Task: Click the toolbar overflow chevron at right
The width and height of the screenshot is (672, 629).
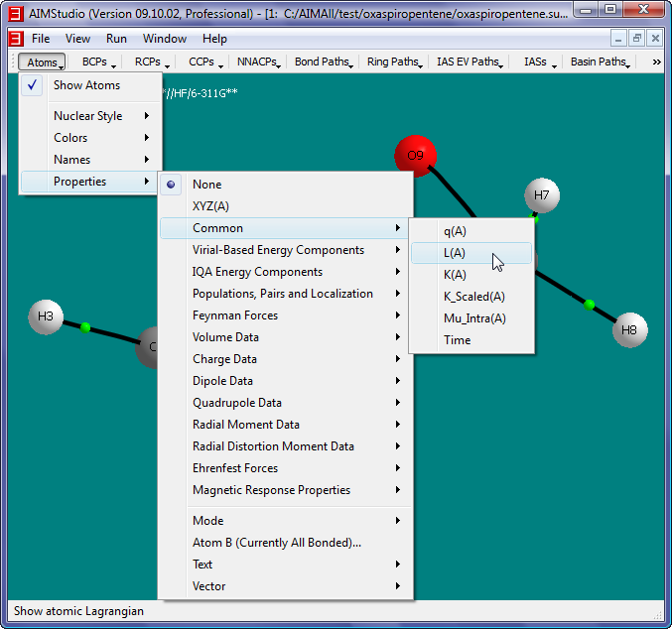Action: pos(656,62)
